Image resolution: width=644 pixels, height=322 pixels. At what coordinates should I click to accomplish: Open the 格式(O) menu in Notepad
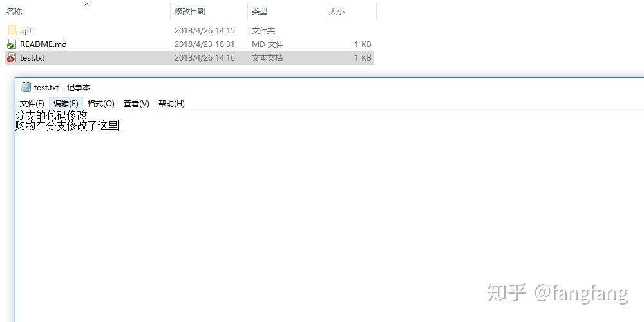point(100,104)
